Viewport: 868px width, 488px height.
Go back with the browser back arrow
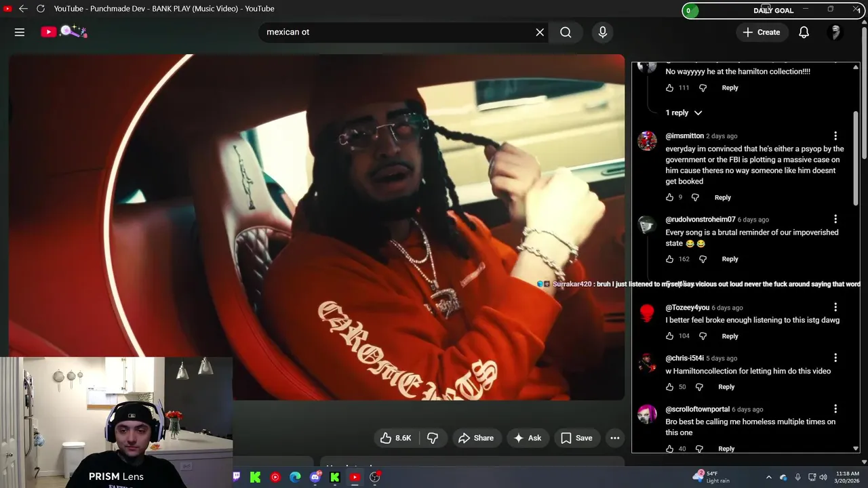pos(23,9)
